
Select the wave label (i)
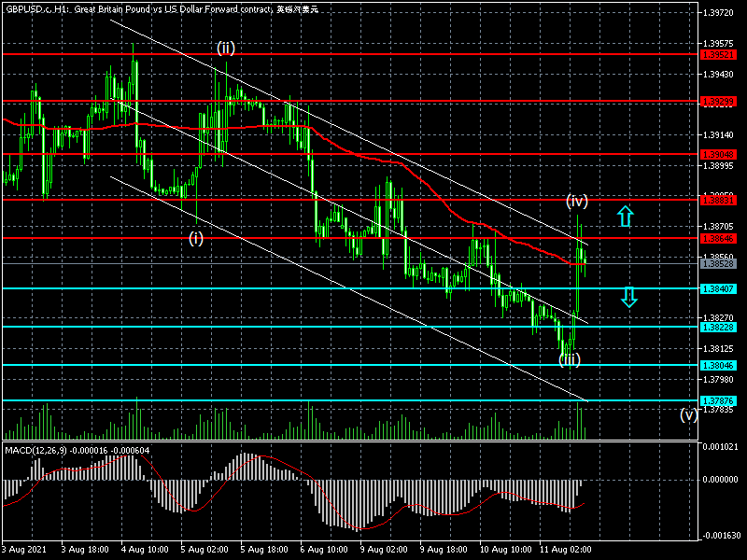196,238
